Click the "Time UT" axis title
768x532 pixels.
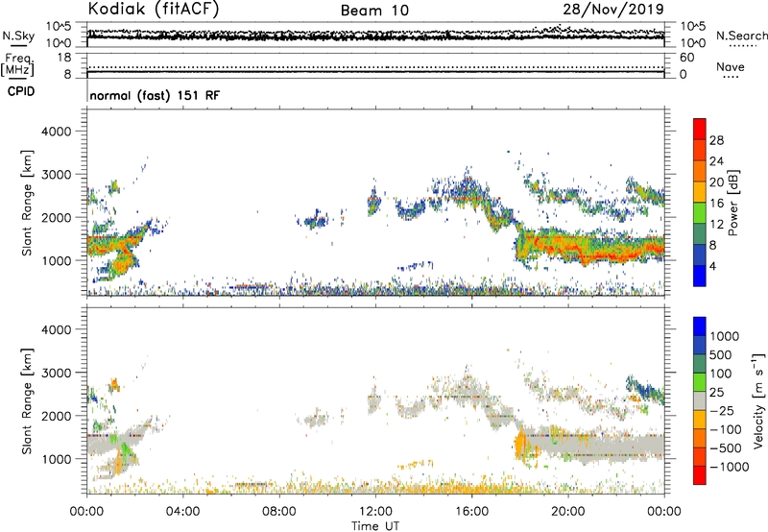coord(375,525)
